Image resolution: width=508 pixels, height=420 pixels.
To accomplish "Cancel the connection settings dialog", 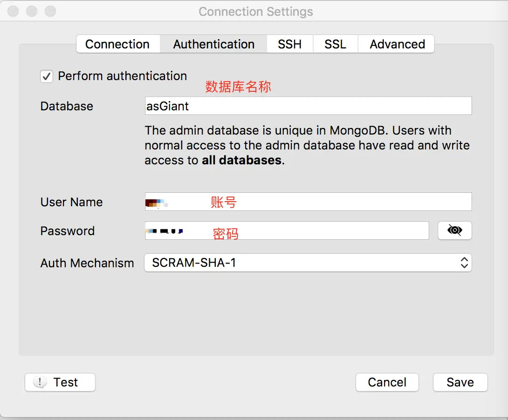I will pos(387,382).
